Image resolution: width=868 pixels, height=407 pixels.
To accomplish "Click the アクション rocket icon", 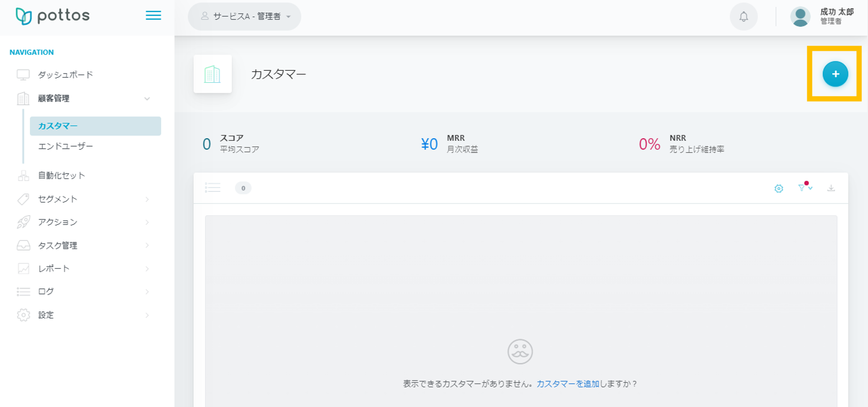I will (23, 222).
